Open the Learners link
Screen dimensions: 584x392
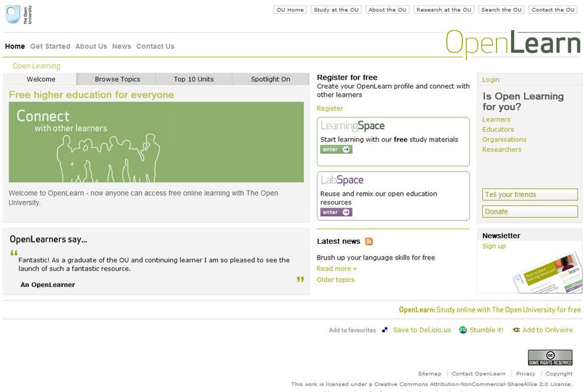click(496, 119)
